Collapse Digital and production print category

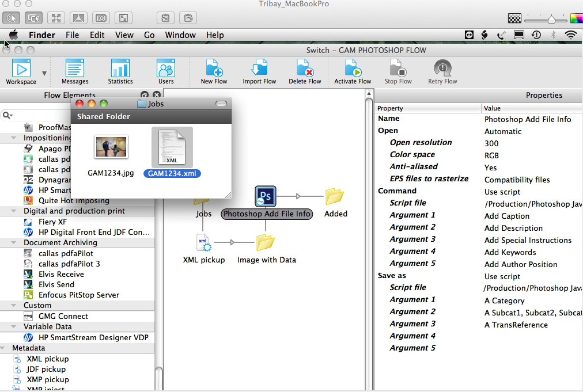click(13, 211)
